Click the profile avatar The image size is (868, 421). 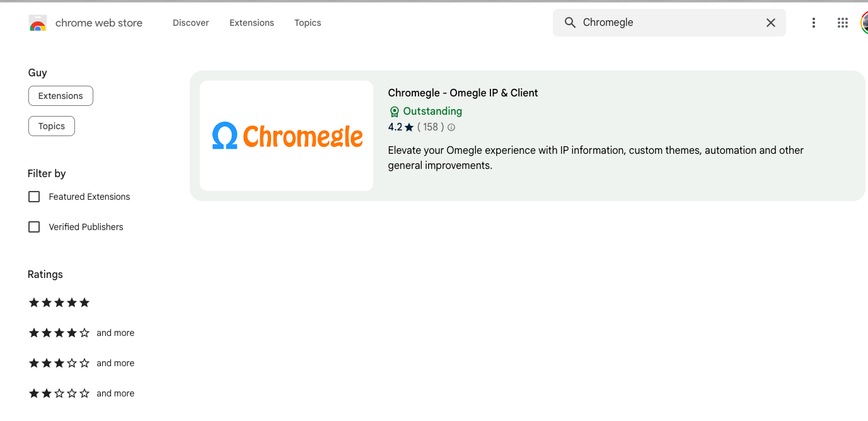[865, 22]
